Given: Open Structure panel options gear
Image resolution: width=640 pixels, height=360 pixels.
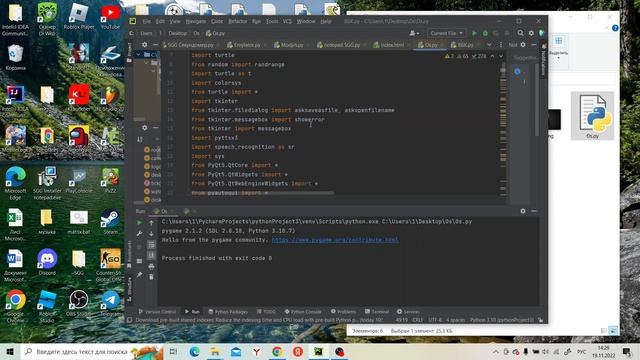Looking at the screenshot, I should tap(144, 128).
